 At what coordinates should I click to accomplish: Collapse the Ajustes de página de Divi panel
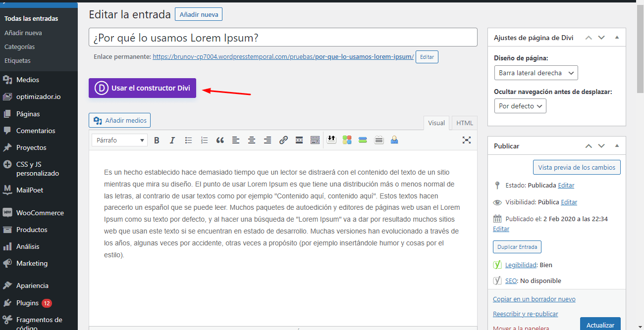[x=617, y=38]
